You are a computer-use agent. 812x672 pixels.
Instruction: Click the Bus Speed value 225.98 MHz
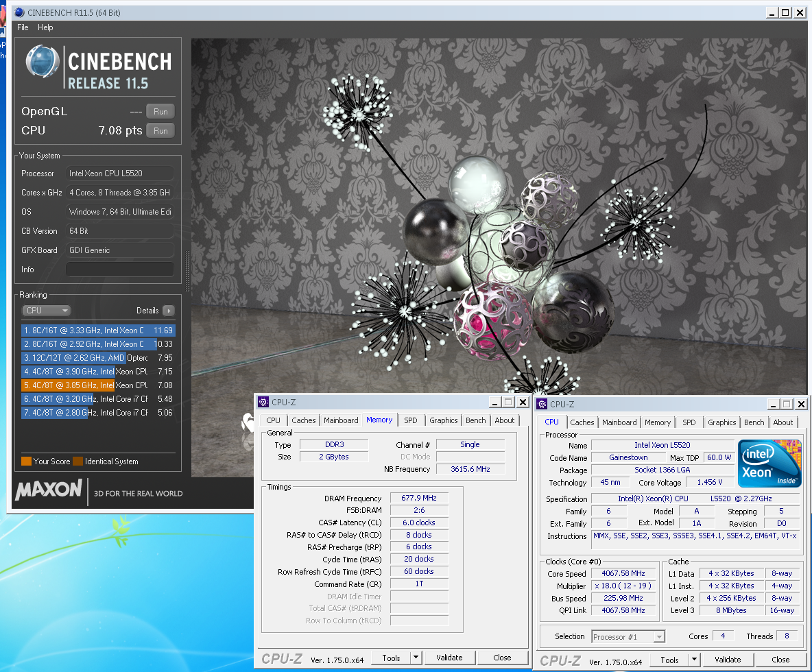point(623,599)
